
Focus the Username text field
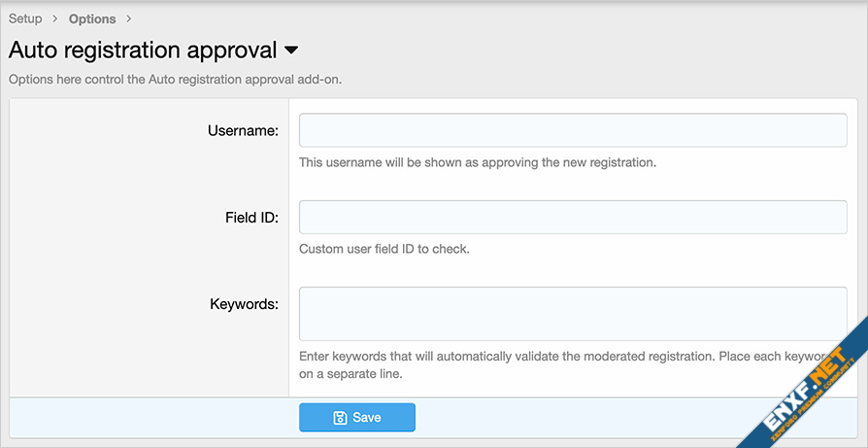(x=573, y=130)
